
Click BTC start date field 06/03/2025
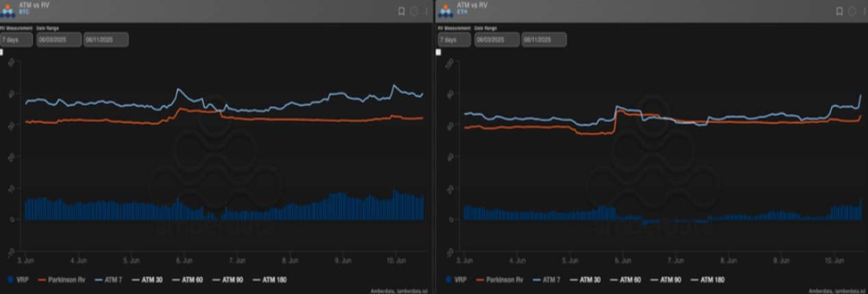tap(58, 39)
